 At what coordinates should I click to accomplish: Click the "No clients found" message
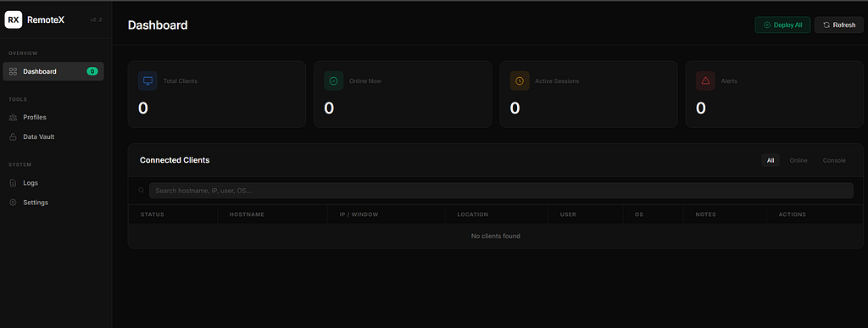pos(495,236)
